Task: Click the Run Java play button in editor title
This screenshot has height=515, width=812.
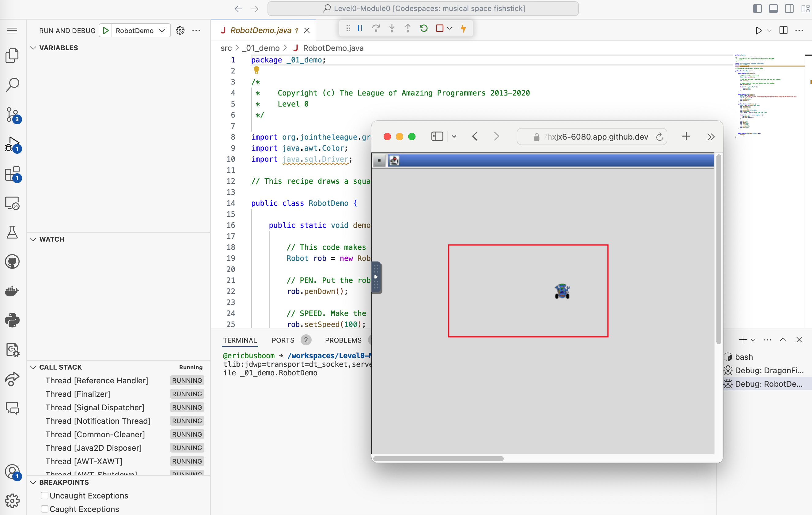Action: (x=758, y=30)
